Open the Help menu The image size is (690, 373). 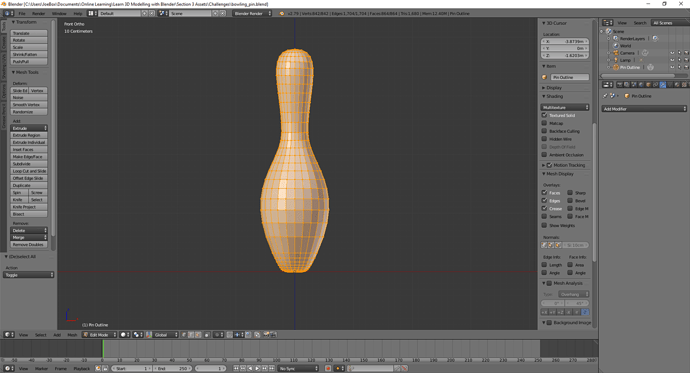pos(78,13)
